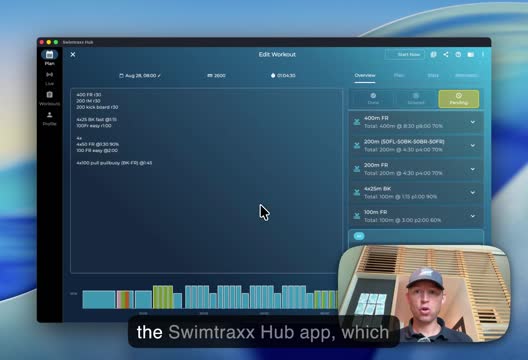Viewport: 528px width, 360px height.
Task: Click the '400m FR' set title
Action: pyautogui.click(x=376, y=118)
